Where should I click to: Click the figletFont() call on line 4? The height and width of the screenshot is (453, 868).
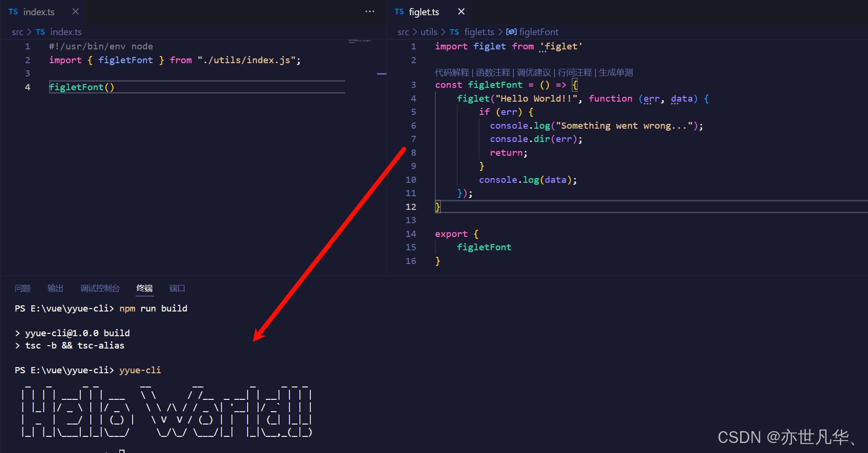[x=82, y=87]
